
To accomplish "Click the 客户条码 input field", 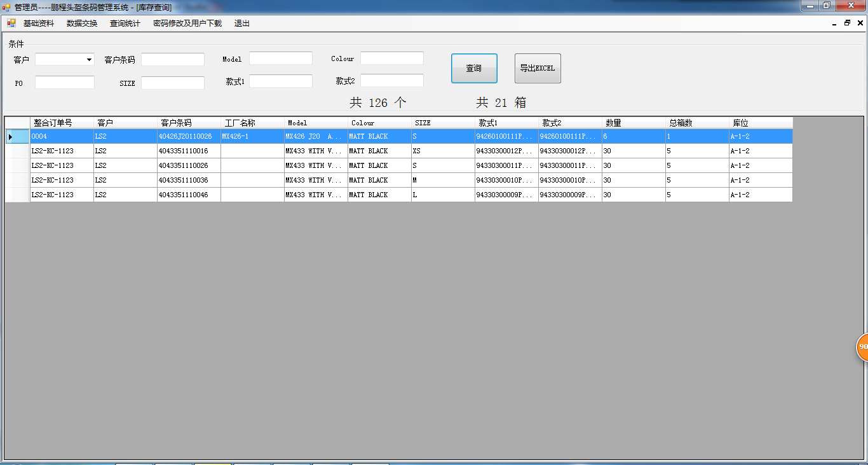I will (x=173, y=59).
